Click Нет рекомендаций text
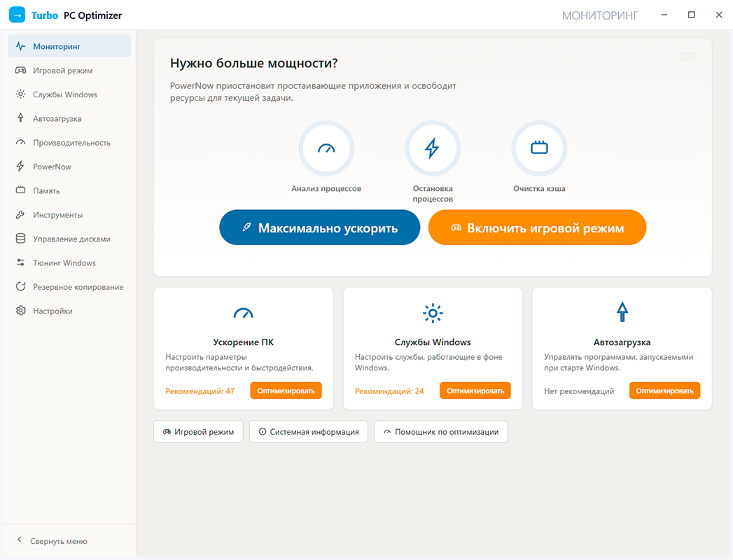The height and width of the screenshot is (560, 733). click(x=579, y=391)
